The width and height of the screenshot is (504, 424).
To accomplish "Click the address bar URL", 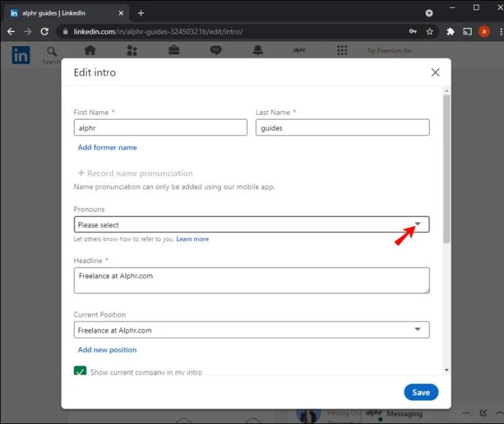I will [x=159, y=31].
